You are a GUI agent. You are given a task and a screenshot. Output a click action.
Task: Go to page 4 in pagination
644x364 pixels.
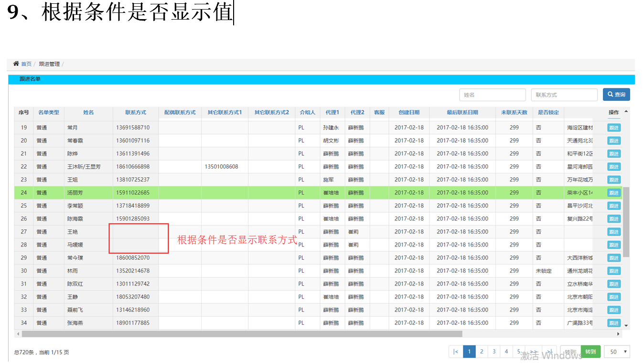click(x=506, y=352)
